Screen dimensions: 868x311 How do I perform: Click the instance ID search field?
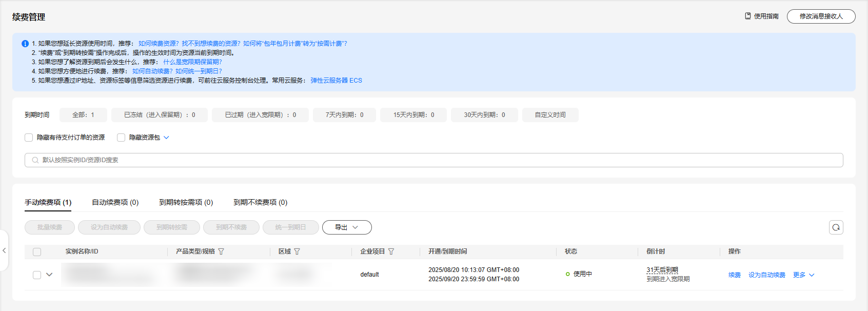click(x=433, y=160)
